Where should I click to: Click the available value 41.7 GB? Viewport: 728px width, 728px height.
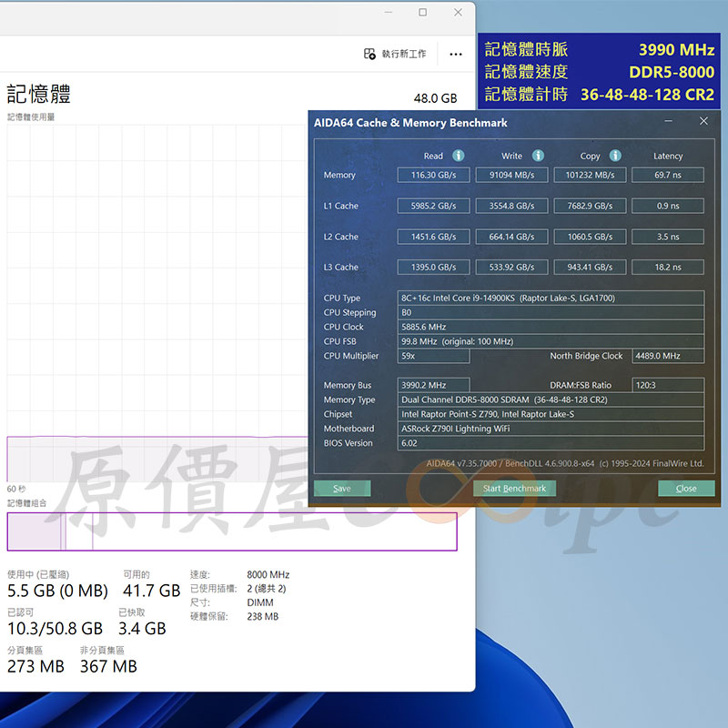pyautogui.click(x=151, y=591)
